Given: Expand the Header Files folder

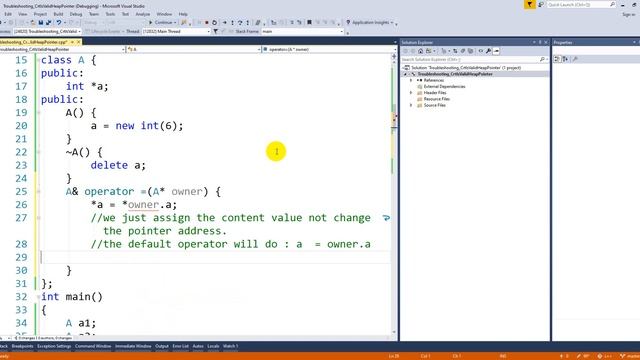Looking at the screenshot, I should click(x=411, y=93).
